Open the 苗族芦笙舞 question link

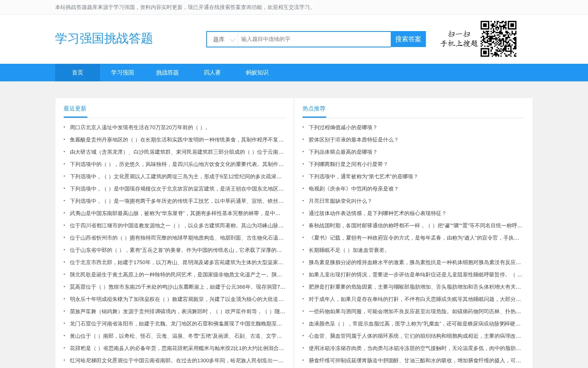(178, 312)
